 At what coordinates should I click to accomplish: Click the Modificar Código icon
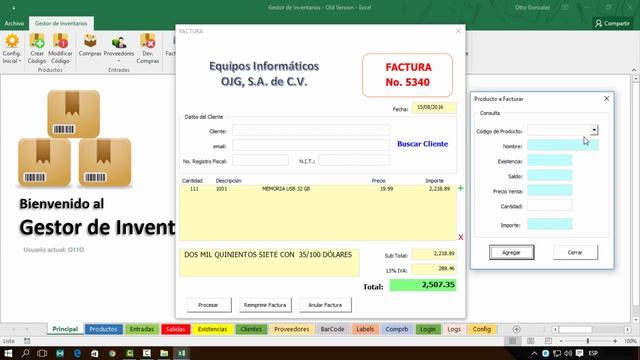(x=60, y=49)
